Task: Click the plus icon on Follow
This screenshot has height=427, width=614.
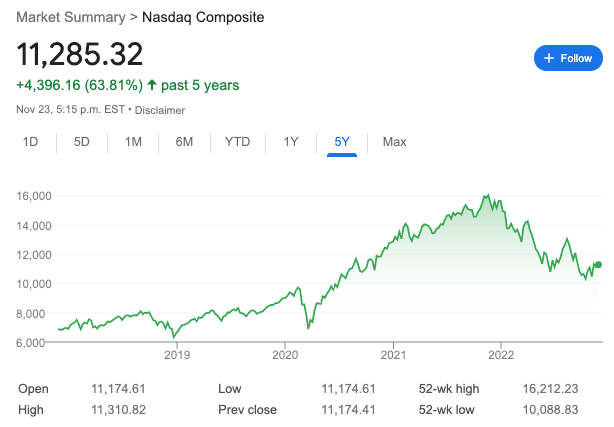Action: (548, 58)
